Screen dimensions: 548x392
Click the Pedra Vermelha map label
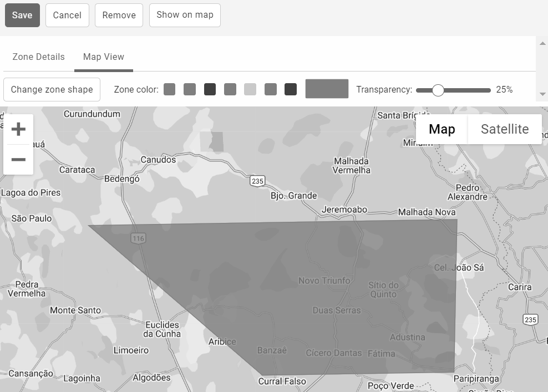27,288
